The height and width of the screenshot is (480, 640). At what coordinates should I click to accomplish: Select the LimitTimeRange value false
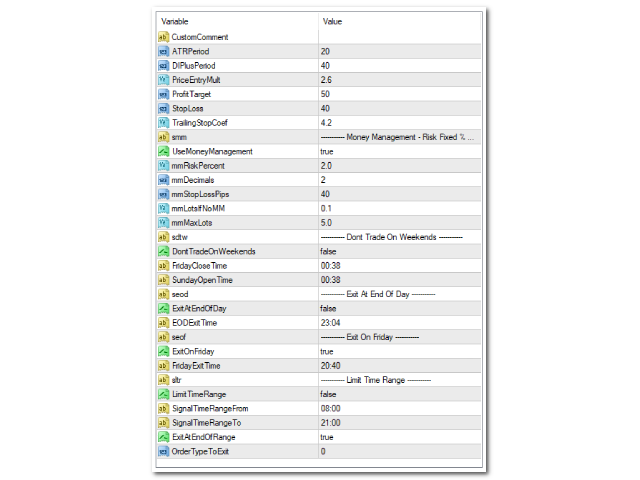(x=328, y=394)
